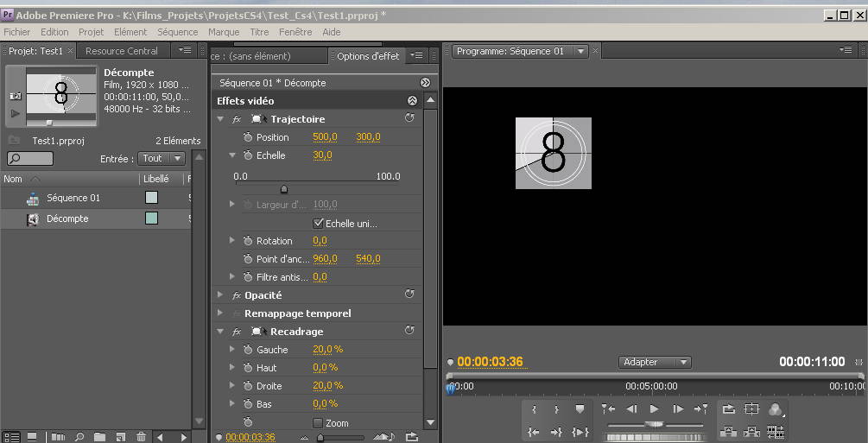Open the Fenêtre menu
868x443 pixels.
point(295,32)
